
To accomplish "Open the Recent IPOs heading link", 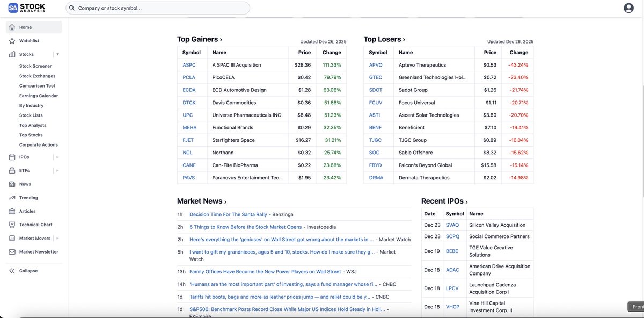I will [x=444, y=201].
